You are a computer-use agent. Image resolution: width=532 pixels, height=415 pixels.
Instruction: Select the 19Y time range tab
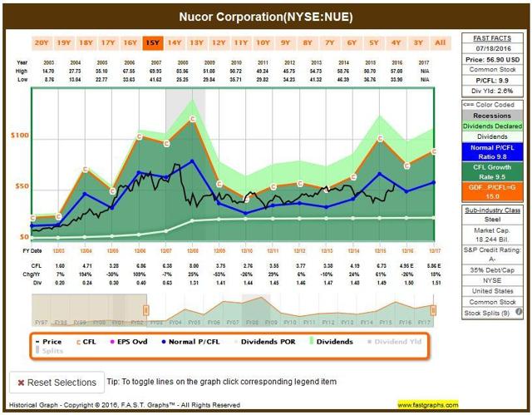pos(63,42)
